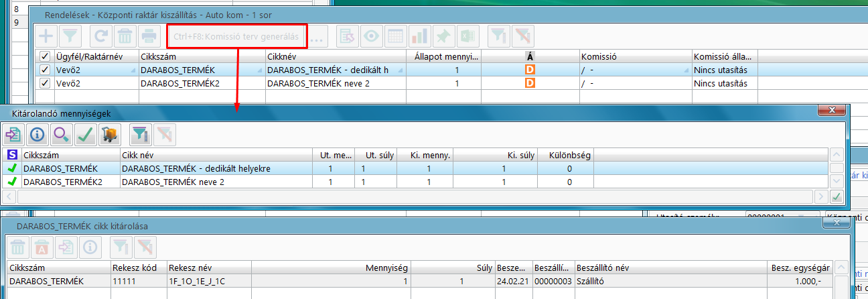Click the refresh icon in Rendelések toolbar

tap(101, 36)
